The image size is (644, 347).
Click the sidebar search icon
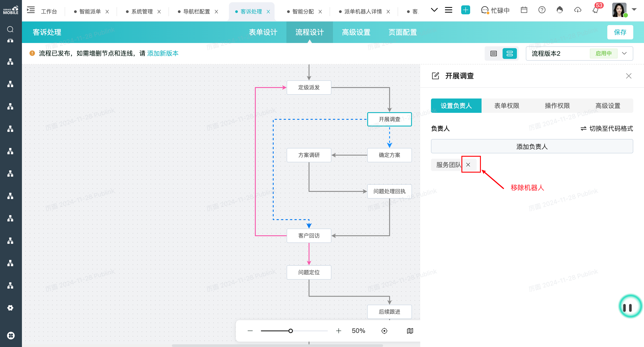point(10,29)
